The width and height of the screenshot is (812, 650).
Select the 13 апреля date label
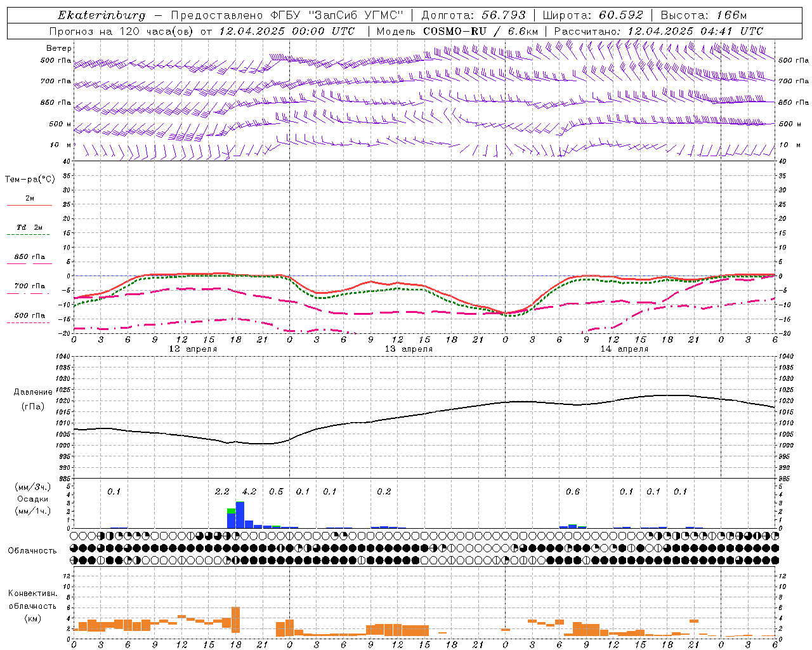click(x=409, y=349)
